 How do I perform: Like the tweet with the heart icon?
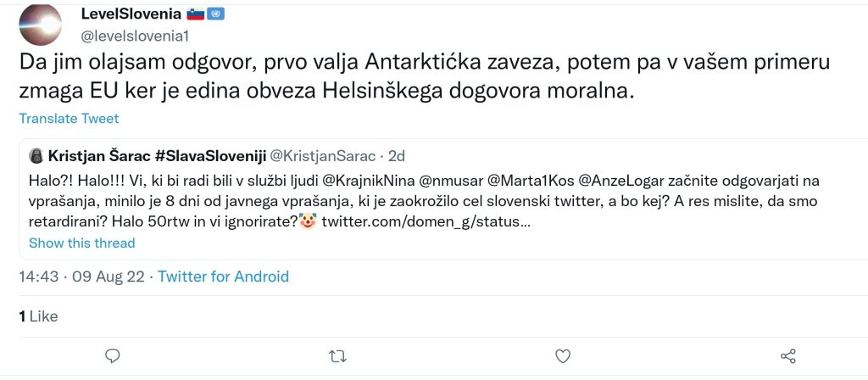coord(561,355)
